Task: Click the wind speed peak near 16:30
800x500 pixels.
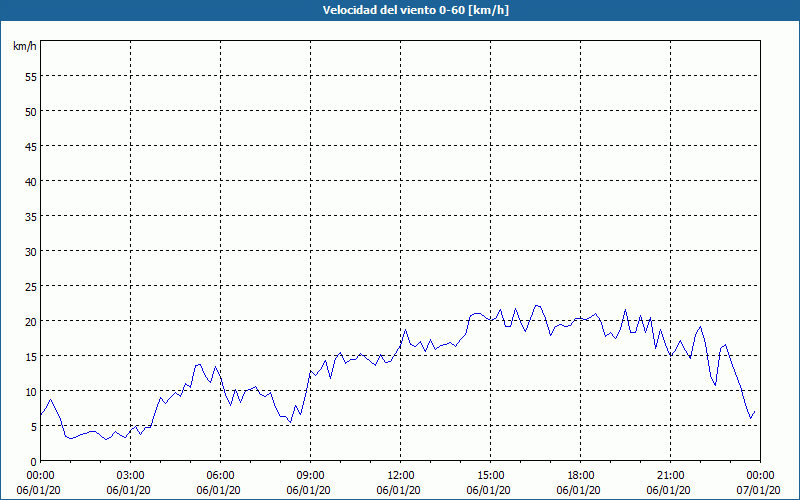Action: 536,306
